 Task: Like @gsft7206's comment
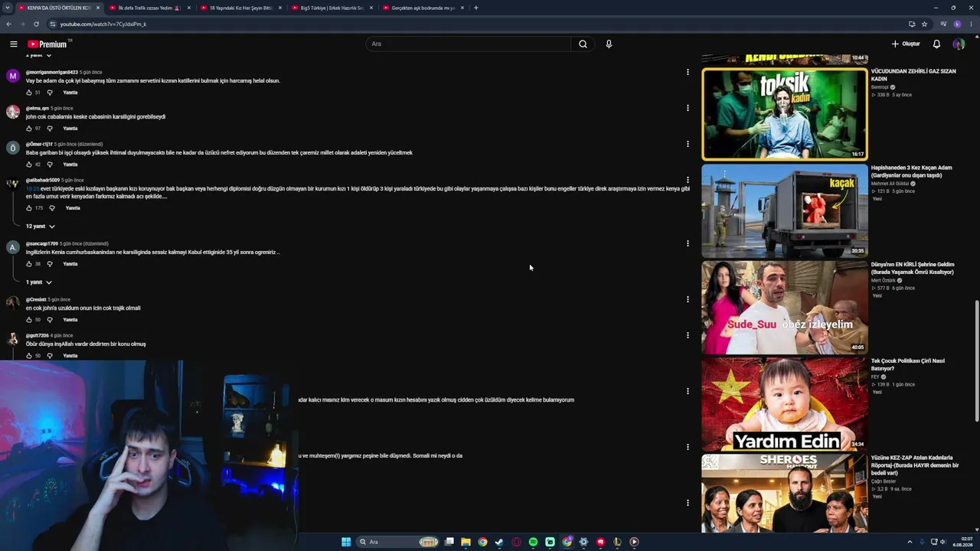coord(29,356)
